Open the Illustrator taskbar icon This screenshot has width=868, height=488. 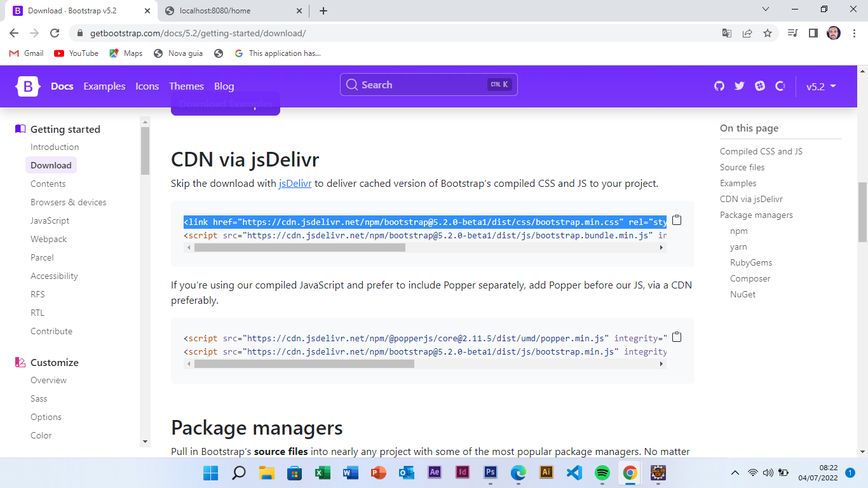click(x=546, y=472)
